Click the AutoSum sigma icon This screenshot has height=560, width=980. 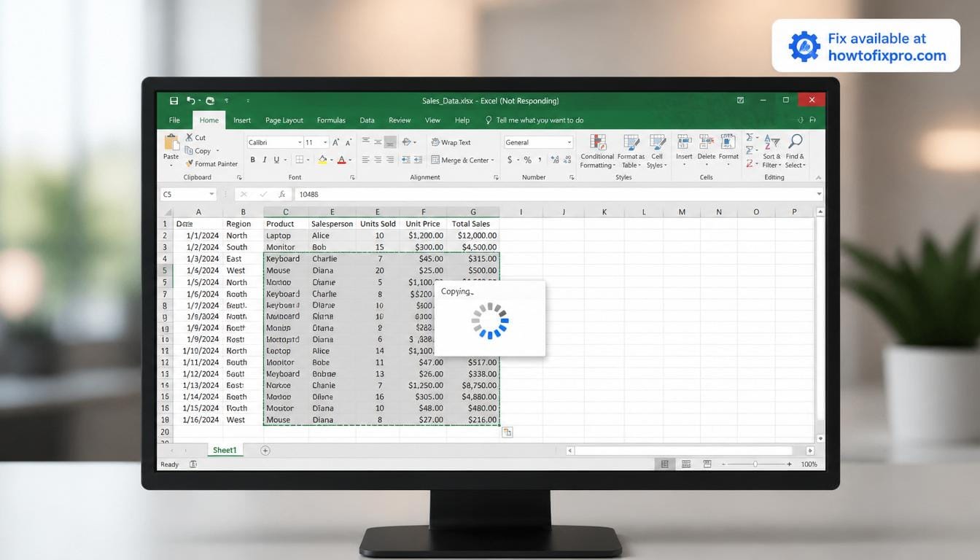click(x=749, y=137)
